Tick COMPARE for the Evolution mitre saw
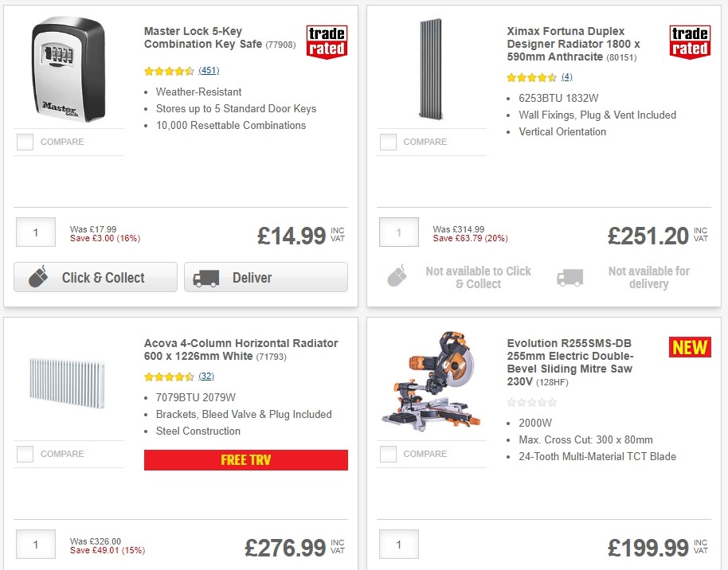728x570 pixels. [x=388, y=454]
